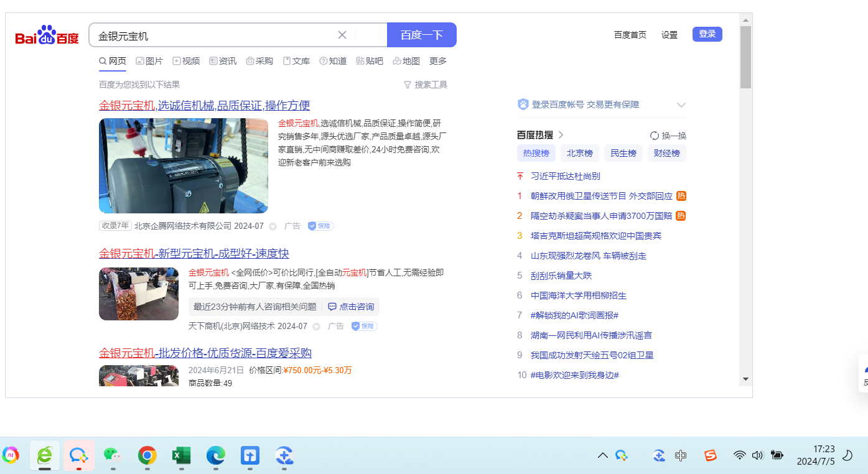Click the 登录 login button
The height and width of the screenshot is (474, 868).
707,34
